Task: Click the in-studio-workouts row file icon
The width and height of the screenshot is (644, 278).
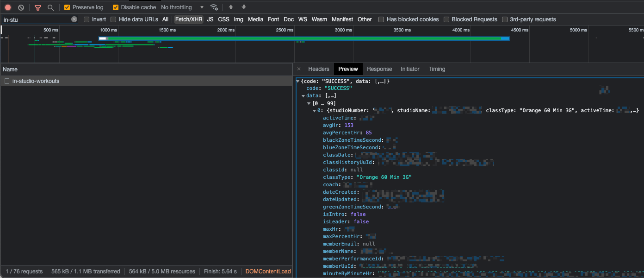Action: [x=7, y=81]
